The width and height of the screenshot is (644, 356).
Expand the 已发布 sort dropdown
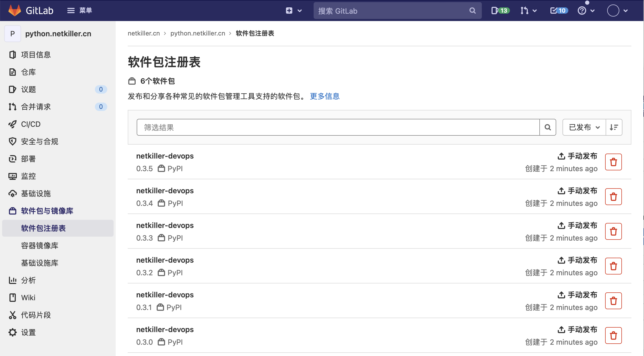(584, 128)
